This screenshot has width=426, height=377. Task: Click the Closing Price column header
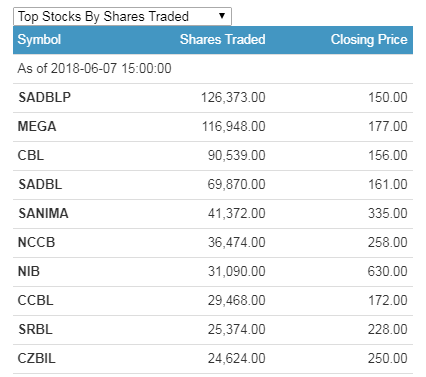(x=369, y=39)
